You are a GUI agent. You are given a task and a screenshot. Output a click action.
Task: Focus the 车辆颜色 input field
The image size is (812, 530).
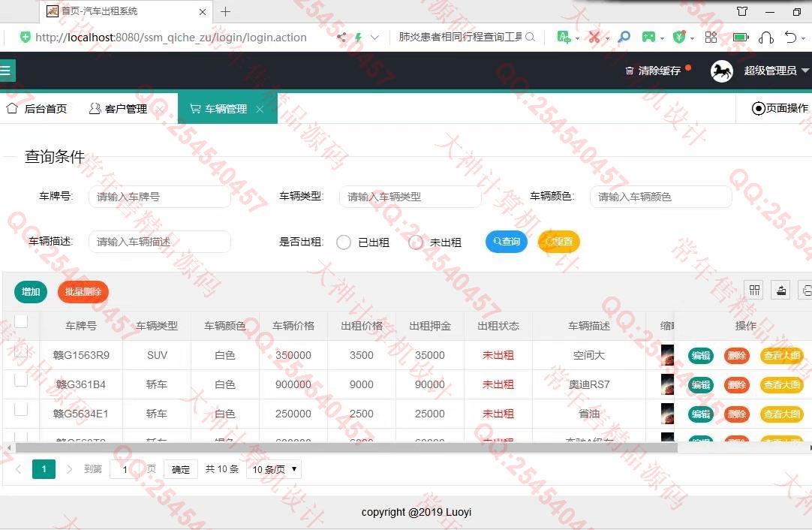pos(661,197)
